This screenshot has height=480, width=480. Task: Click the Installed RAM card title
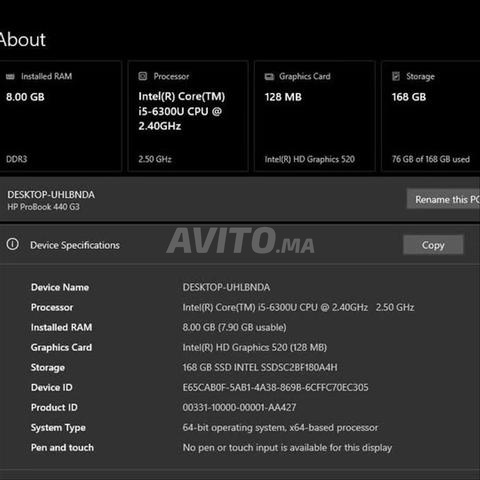pos(47,76)
